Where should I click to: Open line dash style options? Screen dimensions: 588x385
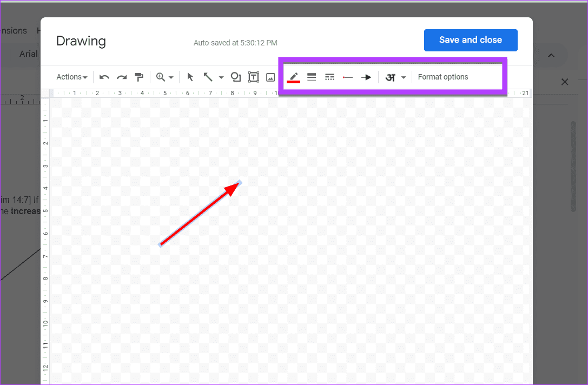[x=330, y=77]
